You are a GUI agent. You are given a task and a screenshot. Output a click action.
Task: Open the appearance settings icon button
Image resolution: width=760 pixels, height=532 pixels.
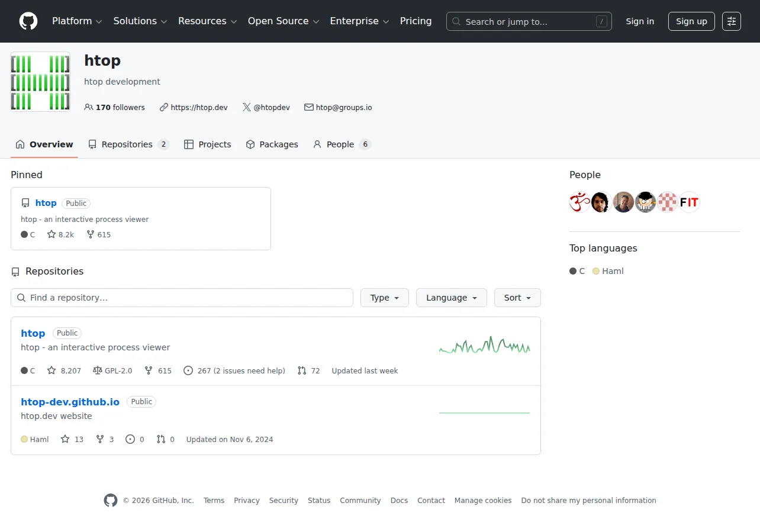732,21
